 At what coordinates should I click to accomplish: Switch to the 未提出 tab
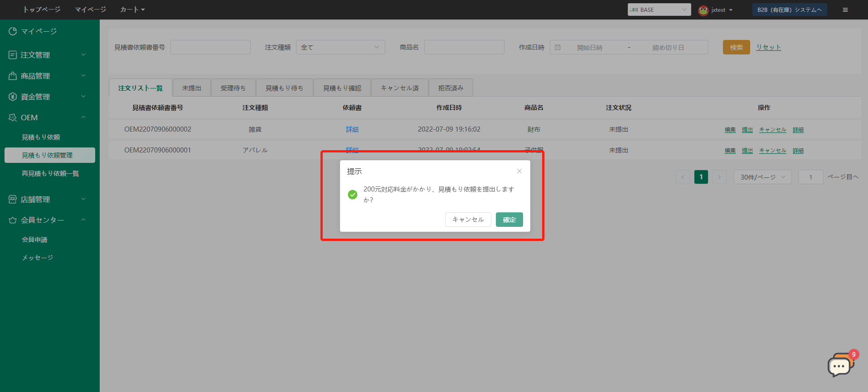(x=192, y=88)
